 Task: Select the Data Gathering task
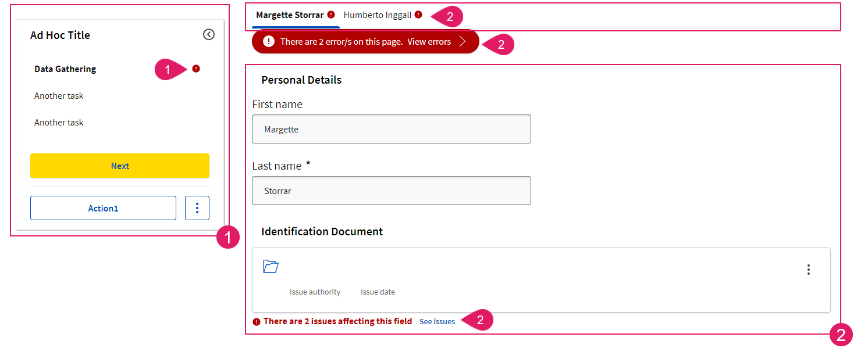[65, 69]
